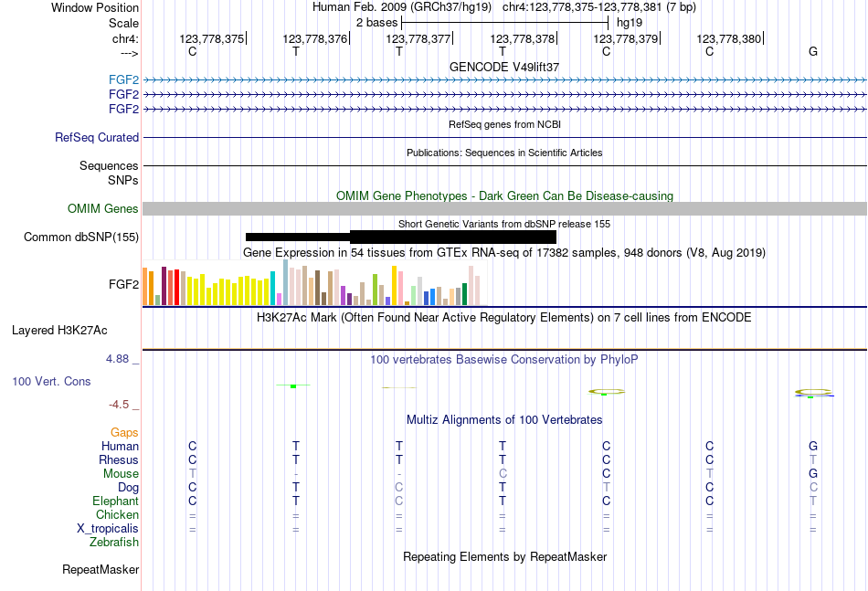Click the RepeatMasker track label
Viewport: 868px width, 591px height.
click(x=101, y=569)
